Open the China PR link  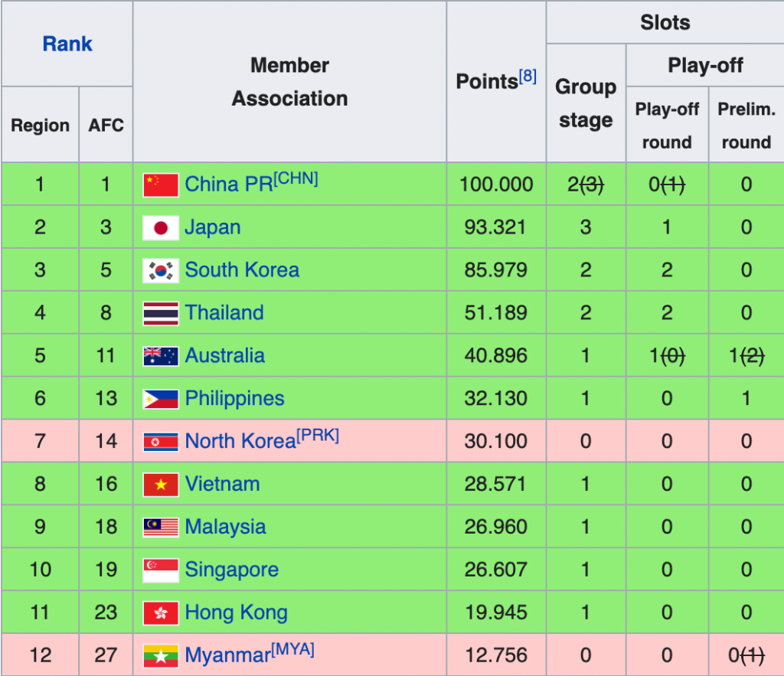coord(229,184)
